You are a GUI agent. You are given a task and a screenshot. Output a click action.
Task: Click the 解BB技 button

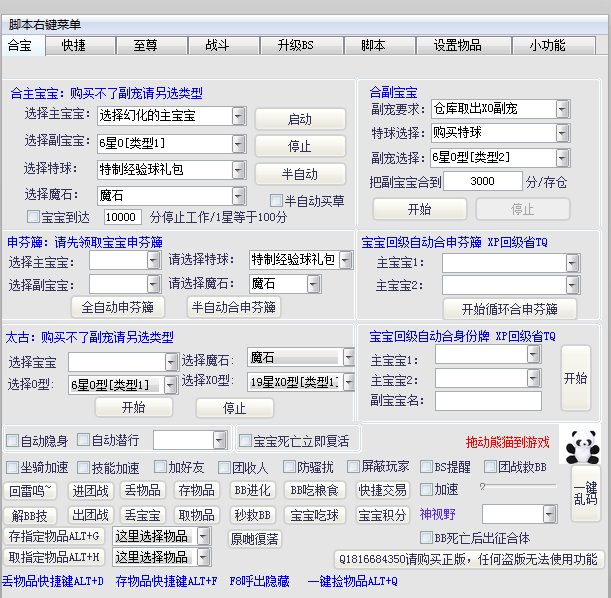(x=30, y=516)
